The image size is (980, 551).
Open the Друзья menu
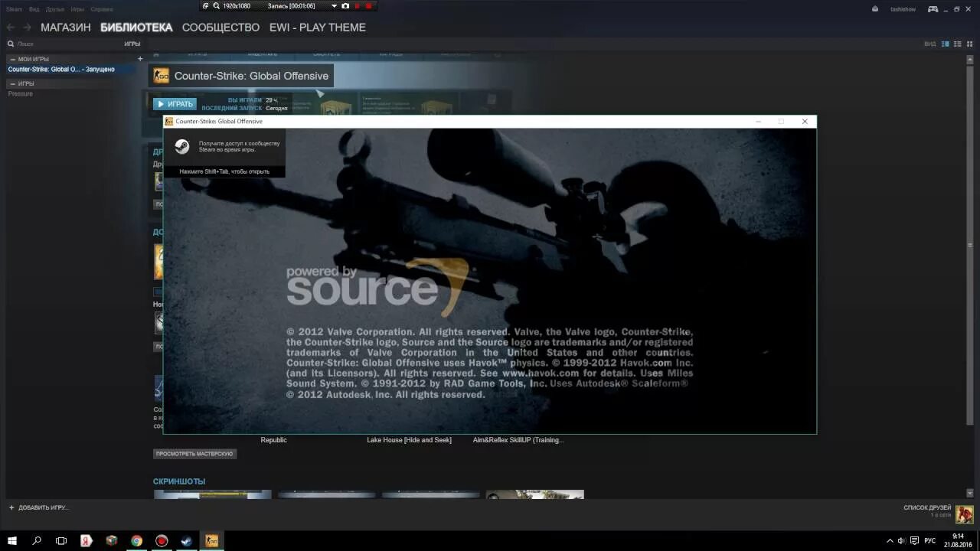[55, 9]
